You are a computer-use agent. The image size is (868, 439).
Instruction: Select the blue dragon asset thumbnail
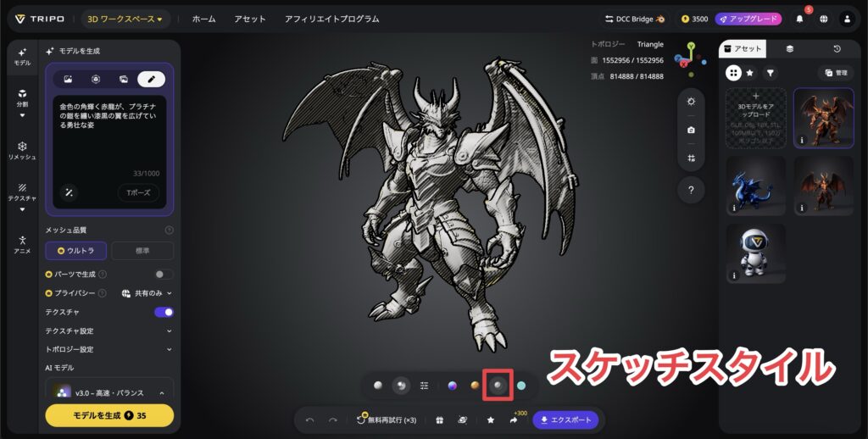755,186
